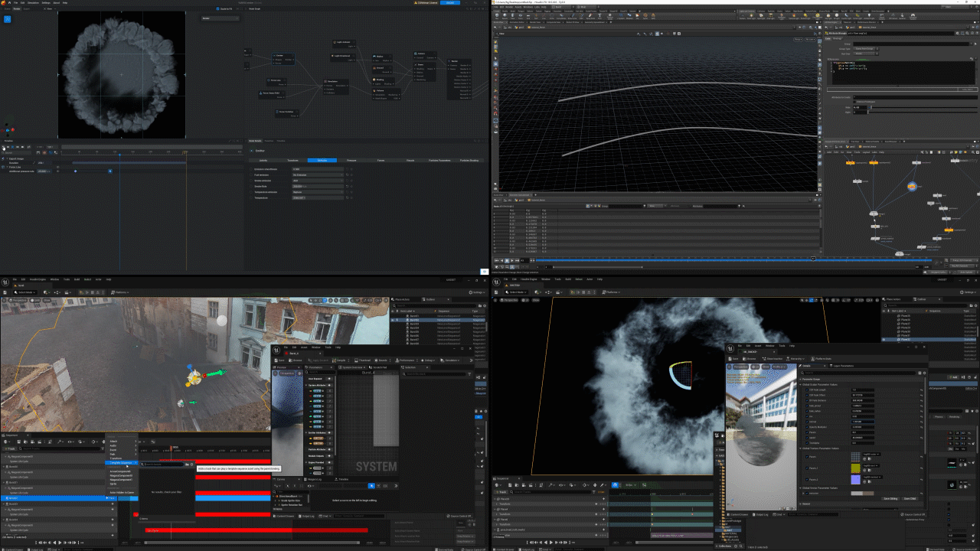Click the vector parameter color swatch
Viewport: 980px width, 551px height.
(861, 494)
